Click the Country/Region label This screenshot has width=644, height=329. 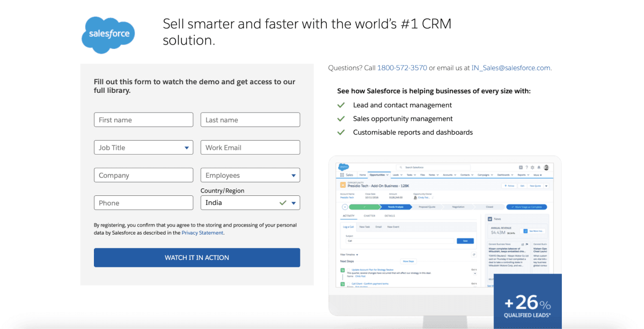pyautogui.click(x=222, y=191)
